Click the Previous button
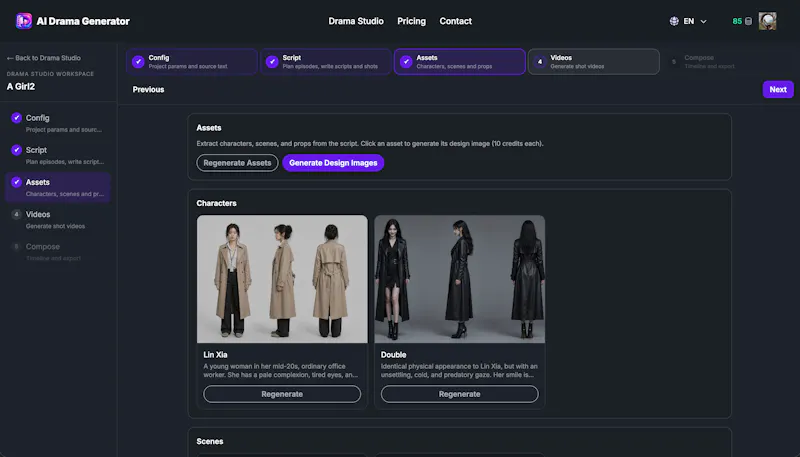 coord(148,89)
